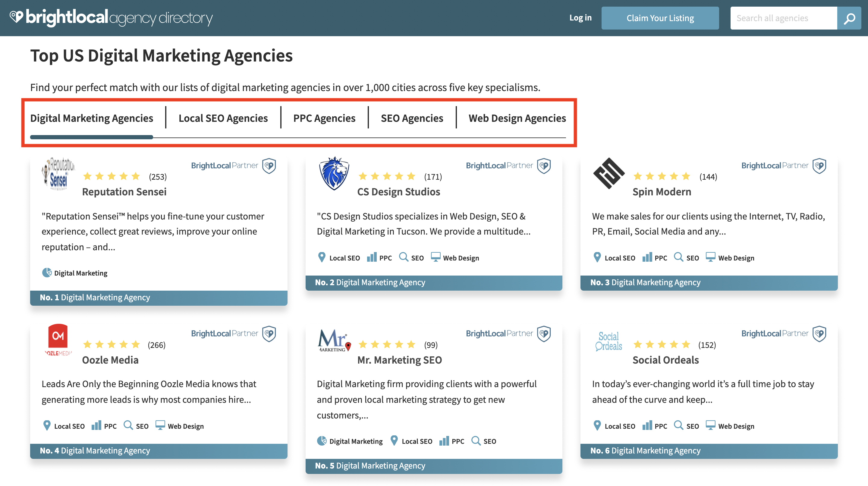The height and width of the screenshot is (486, 868).
Task: Click the partner shield badge on Oozle Media
Action: 269,334
